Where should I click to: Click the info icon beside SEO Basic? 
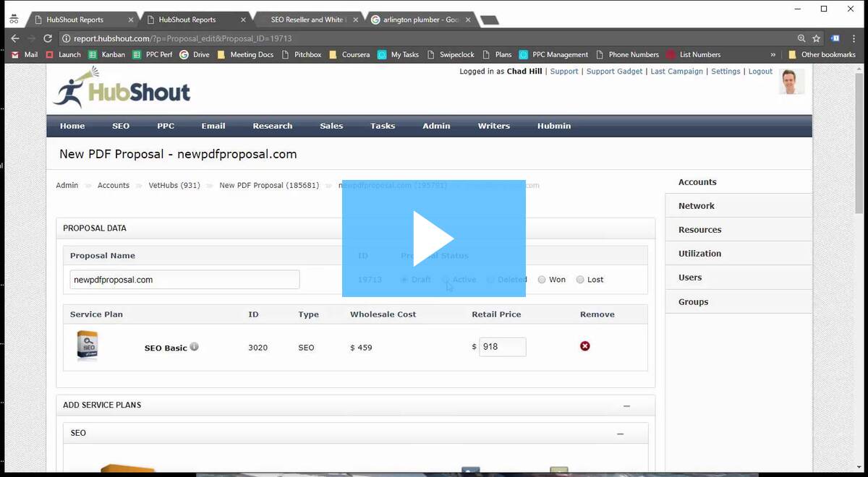(194, 347)
